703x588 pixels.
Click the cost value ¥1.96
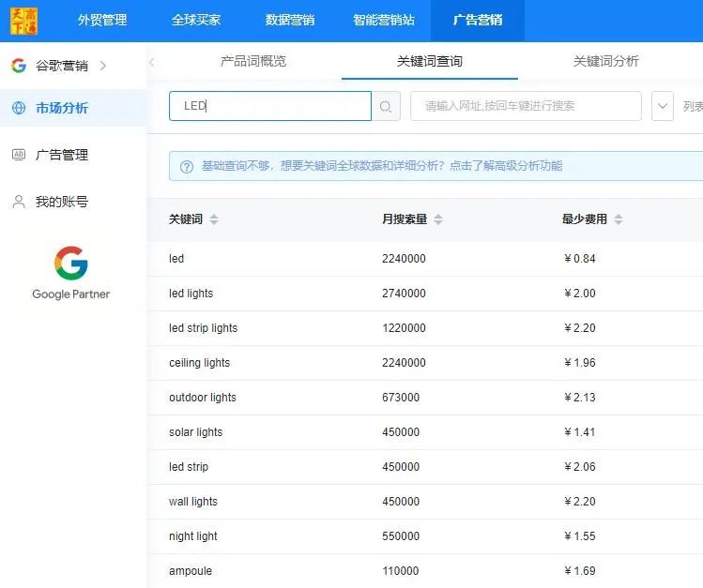pos(580,363)
